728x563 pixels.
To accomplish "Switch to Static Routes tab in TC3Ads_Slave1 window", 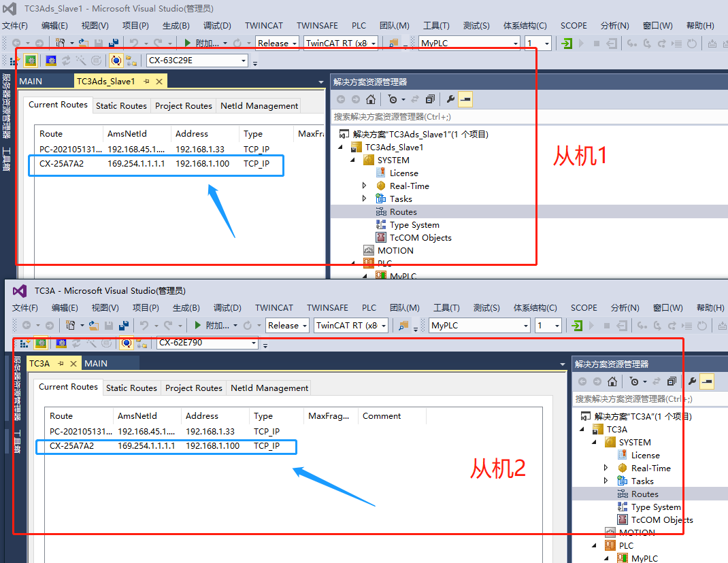I will (121, 106).
